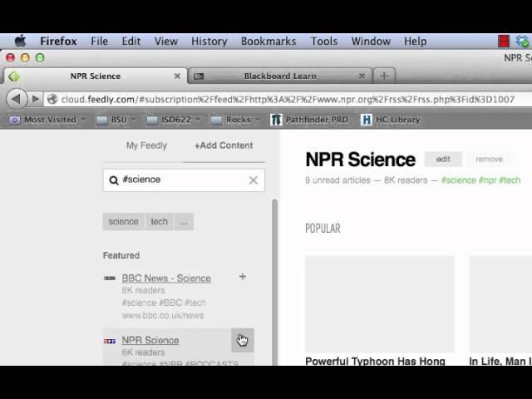Expand the Rocks bookmarks folder
Viewport: 532px width, 399px height.
[x=234, y=120]
